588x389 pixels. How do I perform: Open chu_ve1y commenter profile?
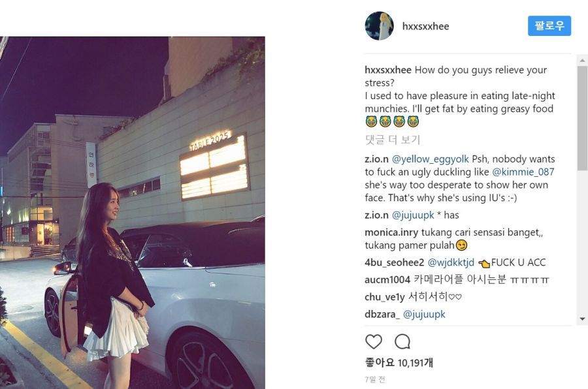[x=385, y=297]
